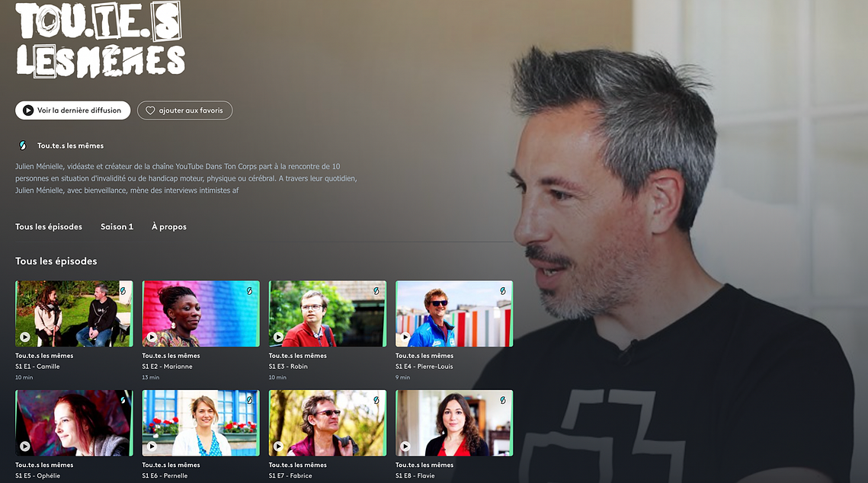
Task: Click the channel badge on the Flavie thumbnail
Action: pyautogui.click(x=503, y=400)
